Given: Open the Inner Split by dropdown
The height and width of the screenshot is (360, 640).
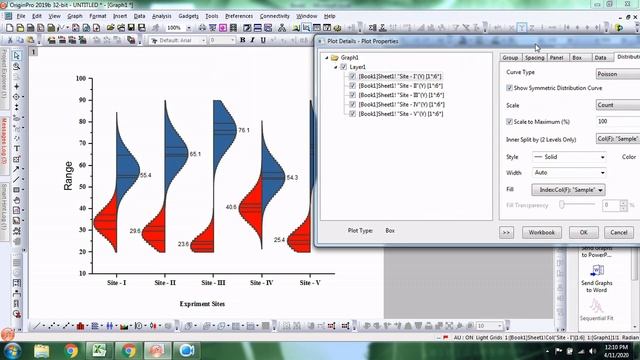Looking at the screenshot, I should (x=618, y=139).
